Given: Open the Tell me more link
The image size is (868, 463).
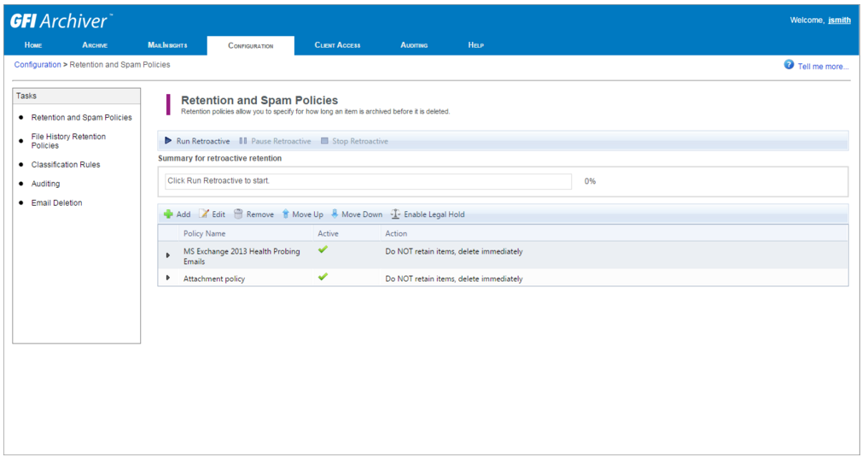Looking at the screenshot, I should 823,67.
